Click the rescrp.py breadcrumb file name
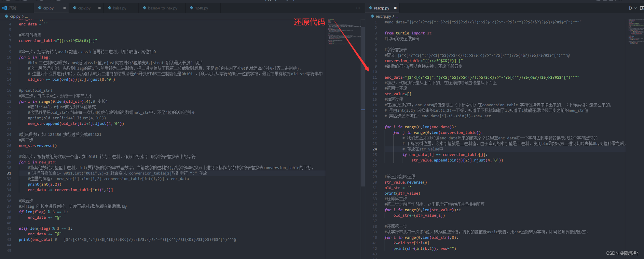This screenshot has width=644, height=259. pyautogui.click(x=383, y=16)
